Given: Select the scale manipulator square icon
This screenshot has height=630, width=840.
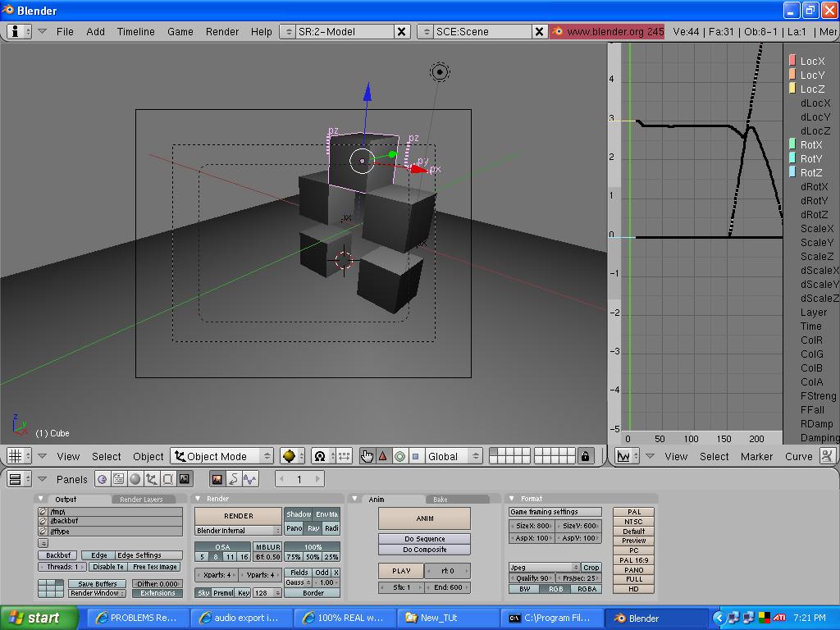Looking at the screenshot, I should pyautogui.click(x=415, y=456).
